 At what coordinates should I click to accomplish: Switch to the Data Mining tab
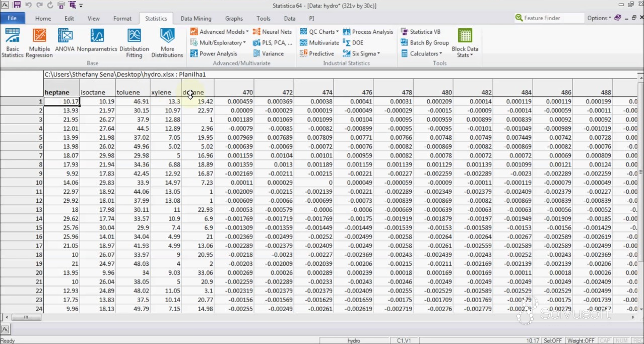[x=196, y=19]
